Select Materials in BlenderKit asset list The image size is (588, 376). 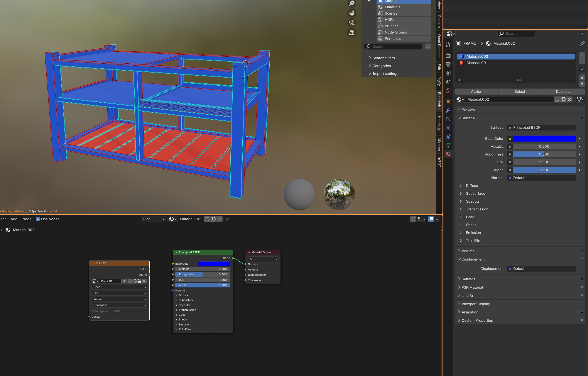pyautogui.click(x=404, y=7)
